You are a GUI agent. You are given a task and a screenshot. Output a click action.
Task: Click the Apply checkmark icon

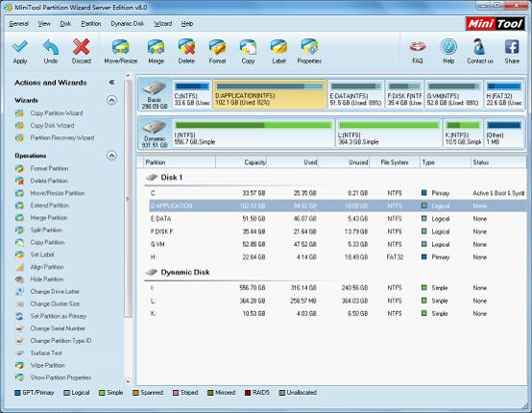(x=19, y=47)
